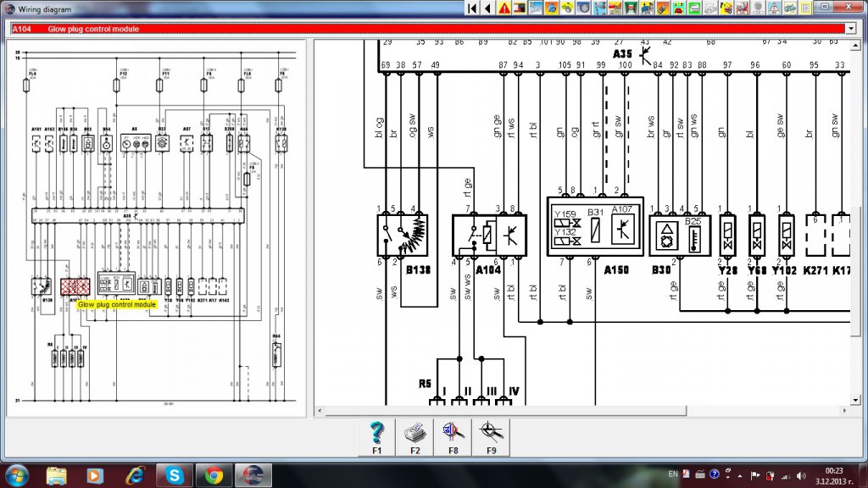Click the horizontal scrollbar left arrow of diagram

point(320,411)
